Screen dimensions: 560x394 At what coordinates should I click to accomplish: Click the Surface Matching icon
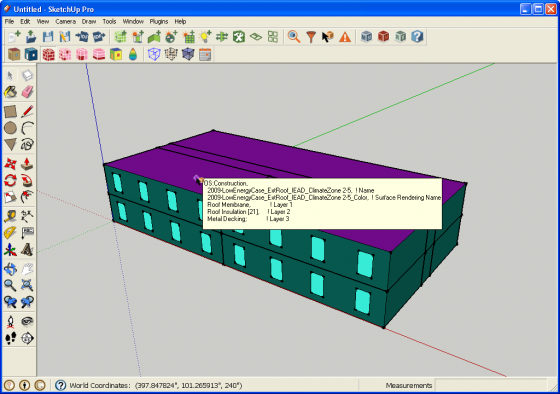pyautogui.click(x=222, y=37)
